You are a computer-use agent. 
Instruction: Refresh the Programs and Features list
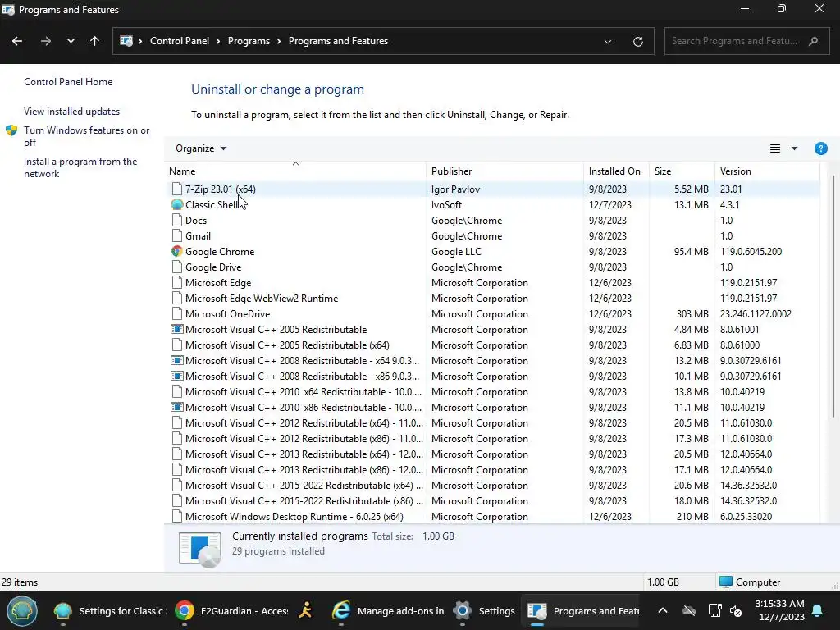pos(637,41)
